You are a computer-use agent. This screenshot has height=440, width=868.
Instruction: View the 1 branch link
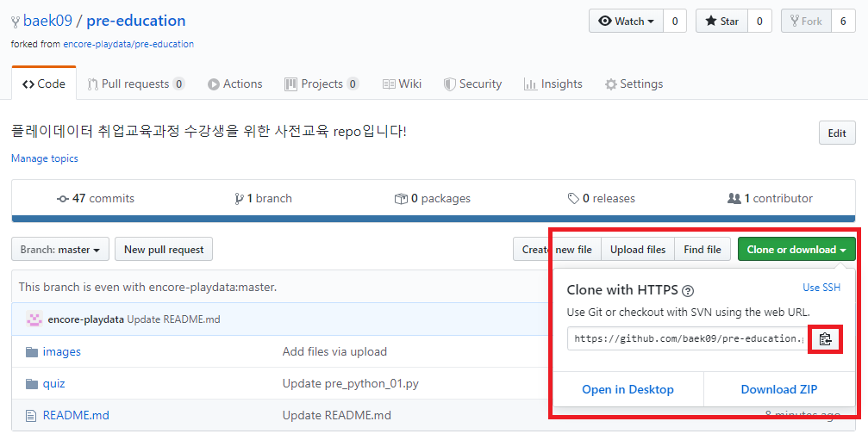click(x=264, y=198)
